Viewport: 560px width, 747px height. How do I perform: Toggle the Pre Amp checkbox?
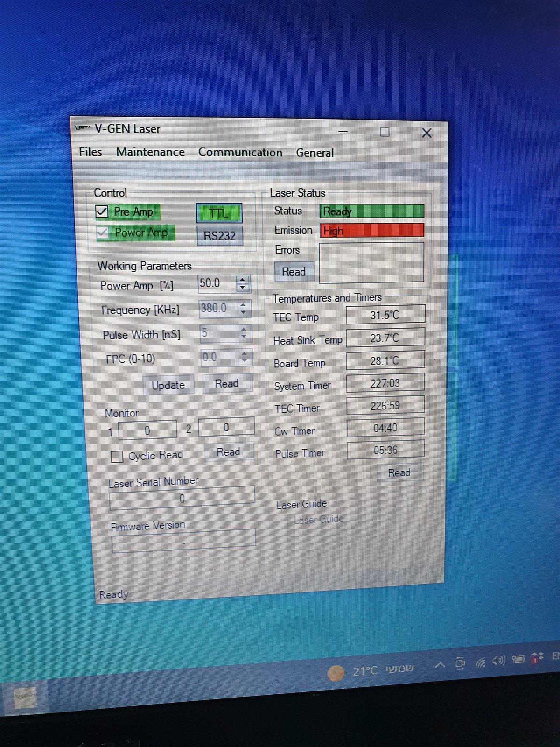[x=102, y=212]
